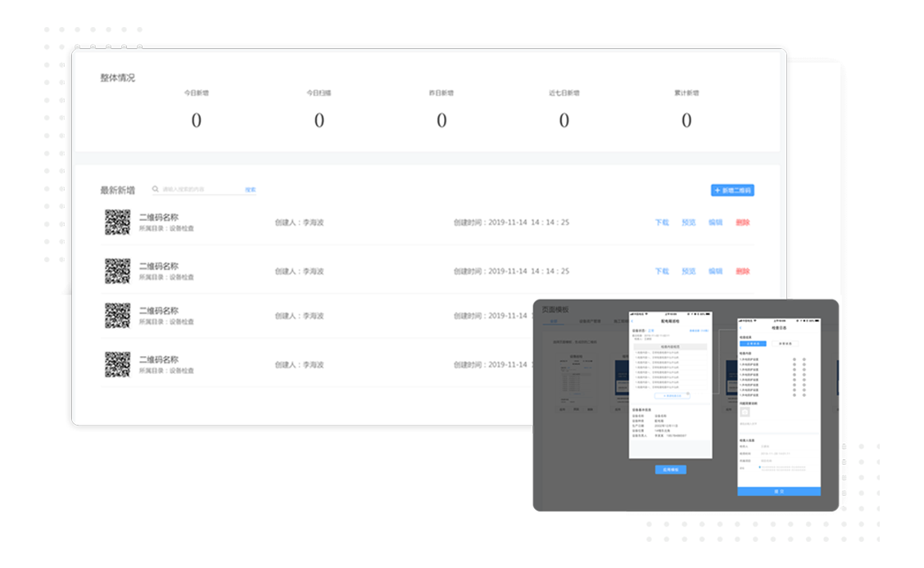The image size is (924, 568).
Task: Click the 应用模板 button under the phone preview
Action: 671,470
